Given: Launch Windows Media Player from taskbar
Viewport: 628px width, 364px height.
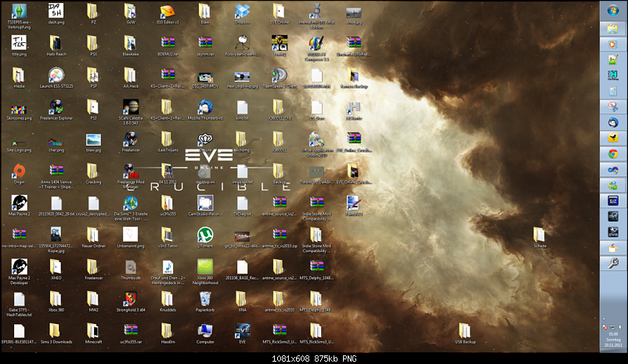Looking at the screenshot, I should click(613, 44).
